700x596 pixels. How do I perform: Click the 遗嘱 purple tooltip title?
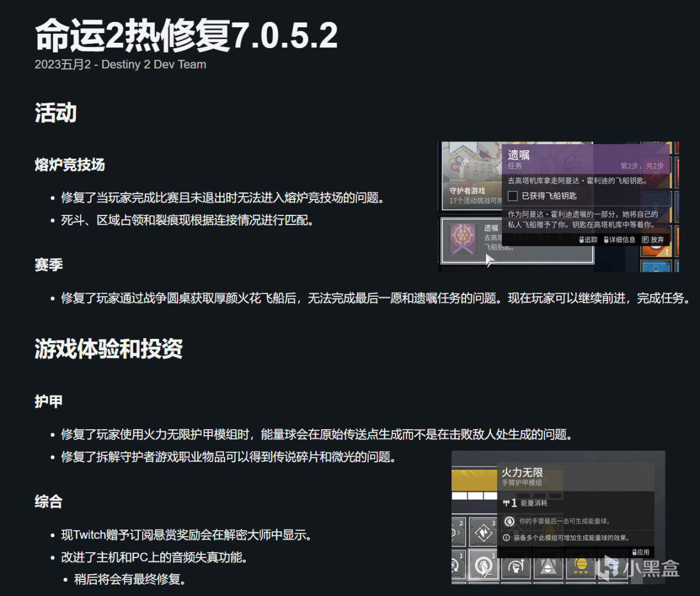point(518,155)
